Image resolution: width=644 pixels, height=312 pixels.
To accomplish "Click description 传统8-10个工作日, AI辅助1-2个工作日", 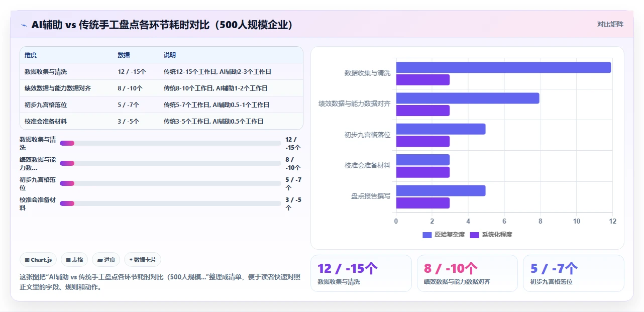I will point(216,88).
